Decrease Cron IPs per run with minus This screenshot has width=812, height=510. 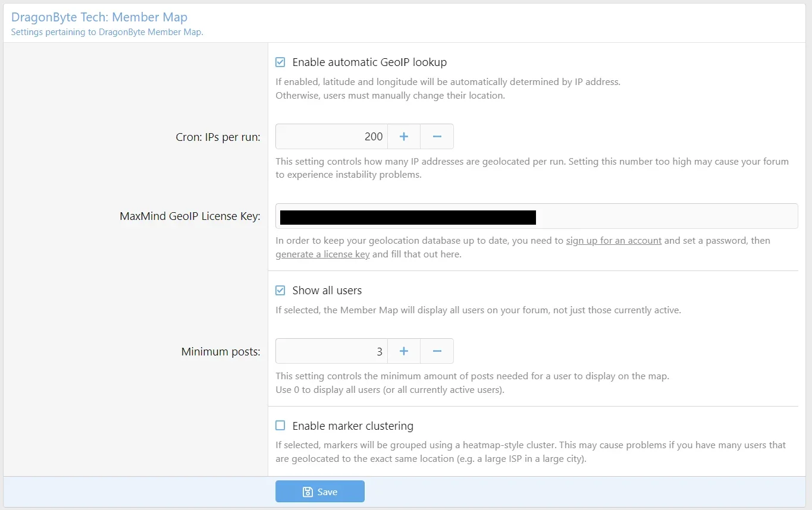tap(437, 136)
